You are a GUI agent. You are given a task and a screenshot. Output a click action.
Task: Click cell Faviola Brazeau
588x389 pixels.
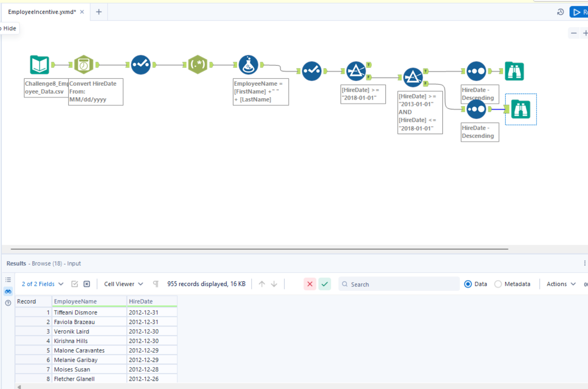(x=89, y=322)
